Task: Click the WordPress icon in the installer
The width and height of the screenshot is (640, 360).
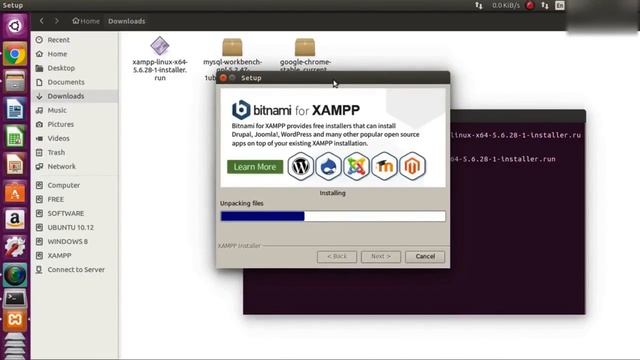Action: pos(300,167)
